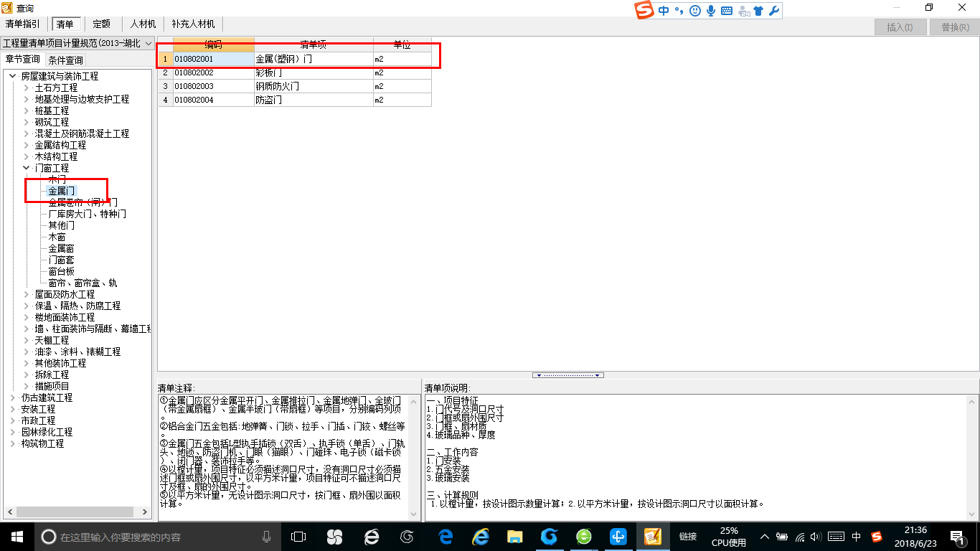Open volume control in system tray

[x=817, y=537]
